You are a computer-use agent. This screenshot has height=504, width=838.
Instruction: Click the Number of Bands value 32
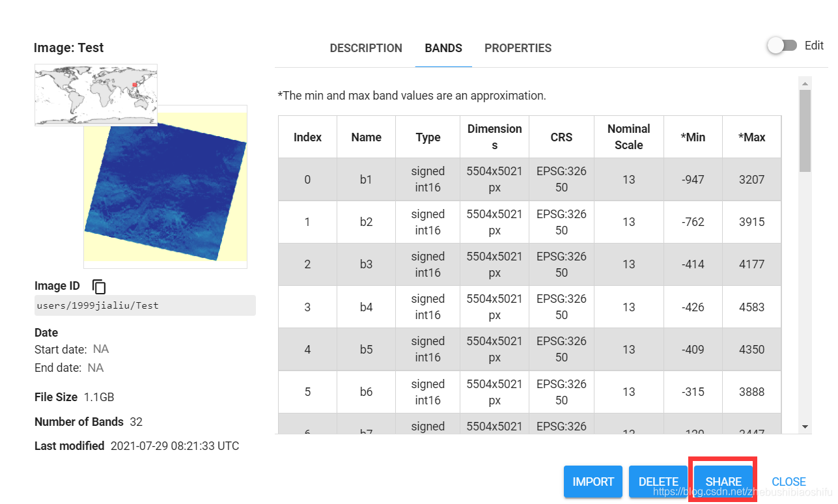[x=136, y=422]
